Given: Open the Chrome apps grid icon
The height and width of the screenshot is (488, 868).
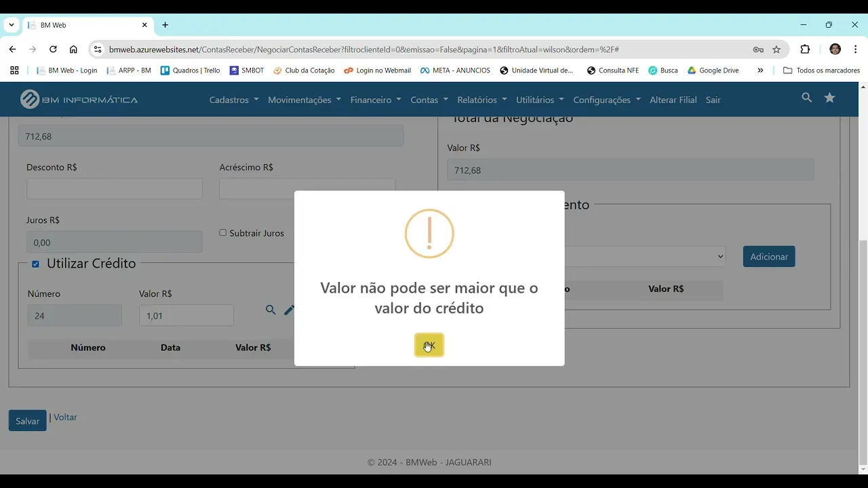Looking at the screenshot, I should coord(14,70).
